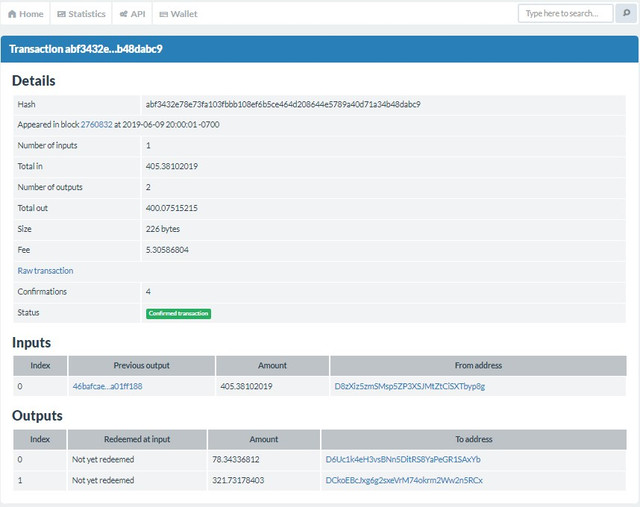Open from address D8zXiz5zmSMsp5ZP3XSJMtZtCiSXTbyp8g
Viewport: 640px width, 507px height.
click(x=409, y=386)
